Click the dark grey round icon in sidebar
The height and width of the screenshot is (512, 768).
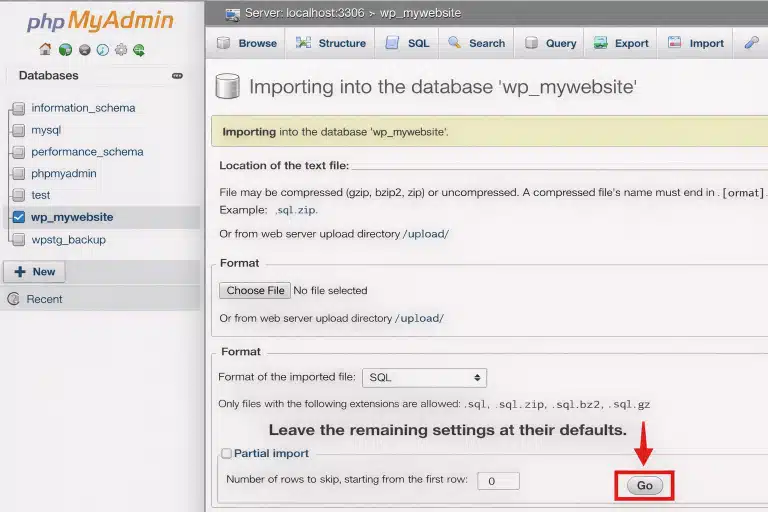[x=84, y=50]
